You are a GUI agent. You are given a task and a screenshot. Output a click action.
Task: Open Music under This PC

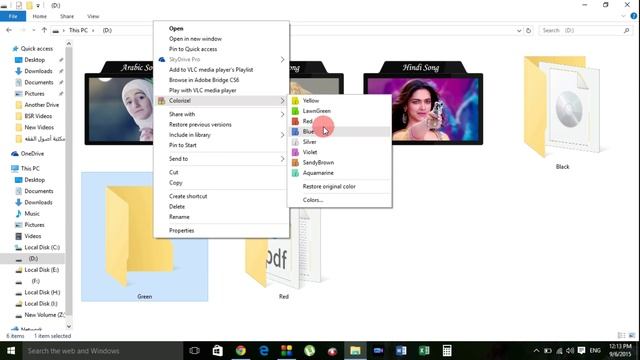pyautogui.click(x=32, y=213)
